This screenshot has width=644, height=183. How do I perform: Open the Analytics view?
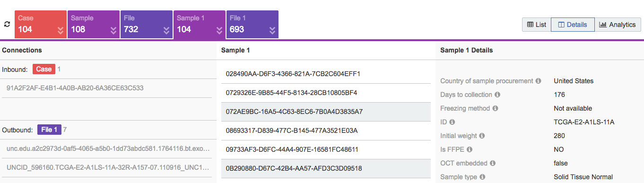[x=618, y=25]
